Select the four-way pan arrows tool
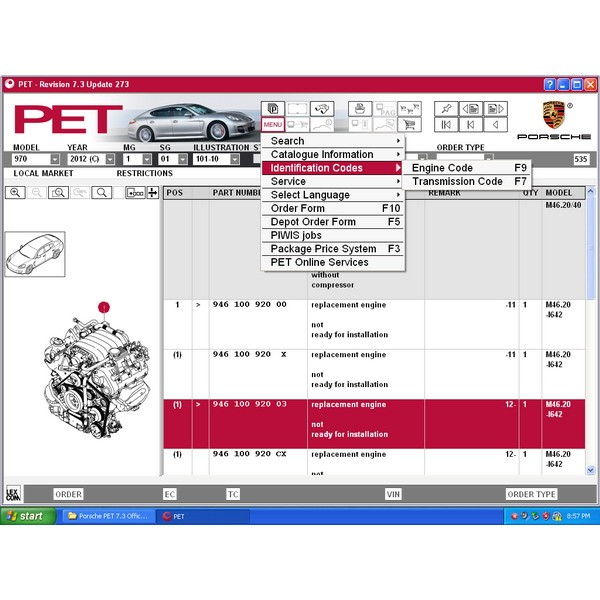600x600 pixels. click(153, 192)
